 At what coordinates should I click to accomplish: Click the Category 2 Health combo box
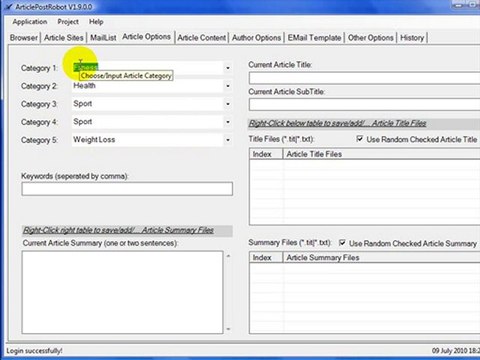152,86
